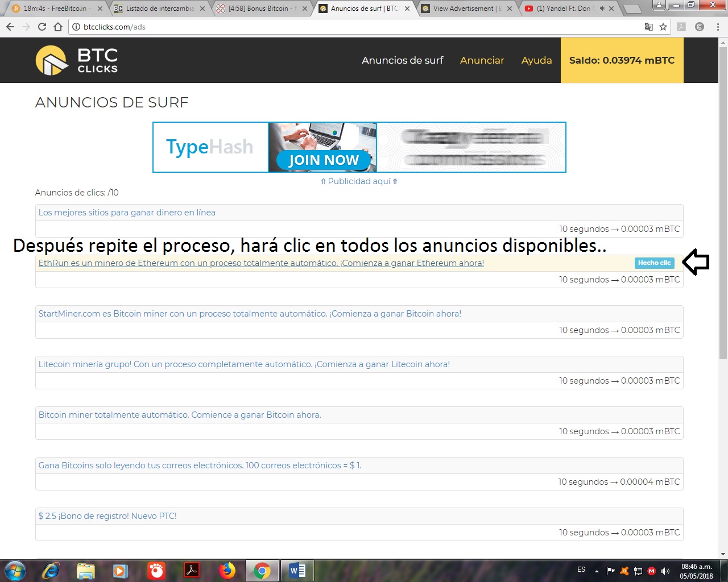The height and width of the screenshot is (582, 728).
Task: Open Adobe Acrobat Reader from the taskbar
Action: [192, 570]
